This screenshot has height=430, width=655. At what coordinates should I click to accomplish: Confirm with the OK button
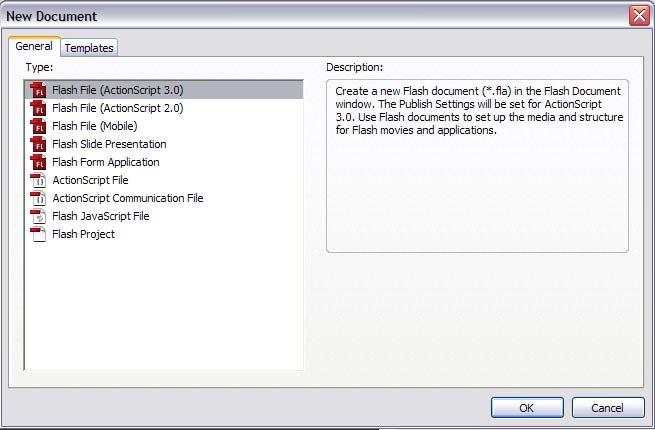tap(527, 407)
